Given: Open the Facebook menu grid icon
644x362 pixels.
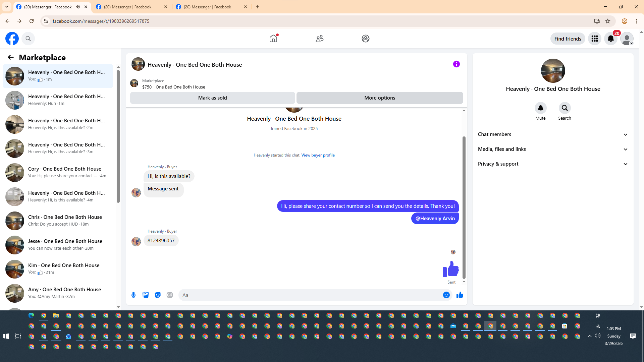Looking at the screenshot, I should 595,39.
